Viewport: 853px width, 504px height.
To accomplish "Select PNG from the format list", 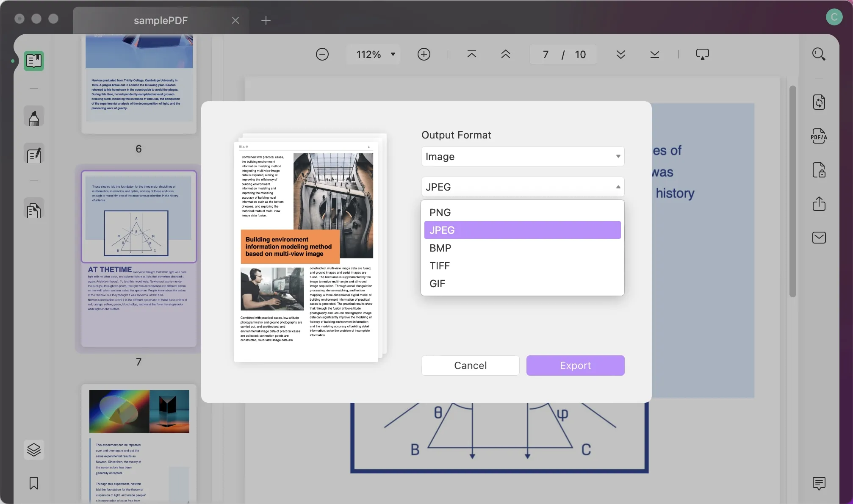I will point(440,212).
